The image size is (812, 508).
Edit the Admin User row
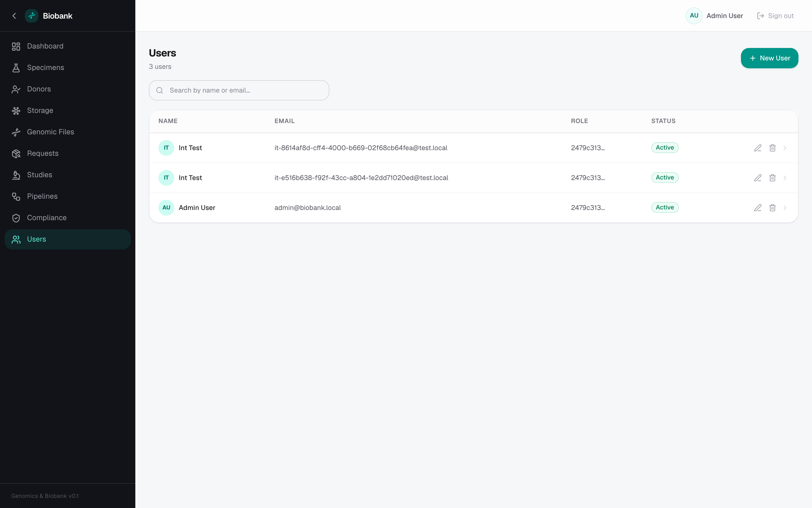[x=758, y=208]
